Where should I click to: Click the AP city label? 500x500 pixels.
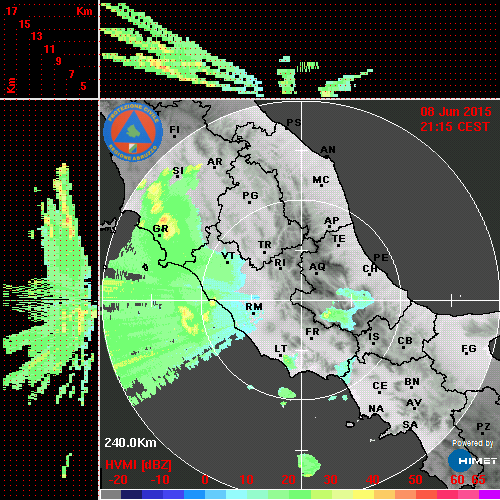pos(332,221)
